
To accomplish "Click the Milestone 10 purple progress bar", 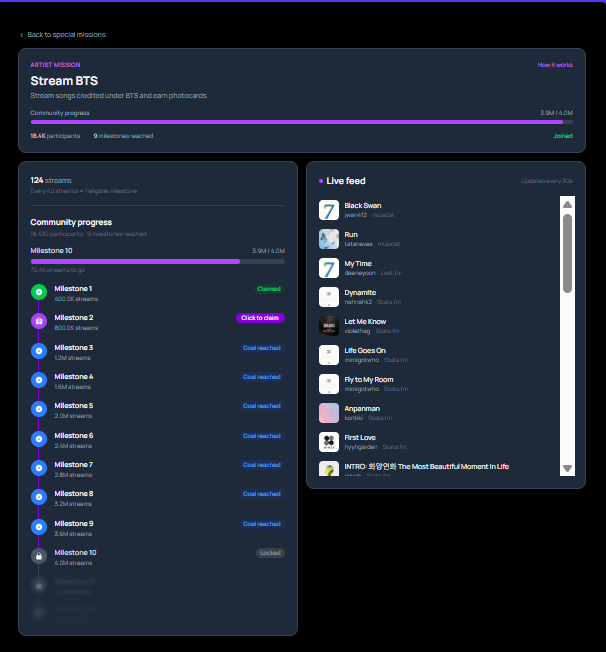I will click(135, 261).
